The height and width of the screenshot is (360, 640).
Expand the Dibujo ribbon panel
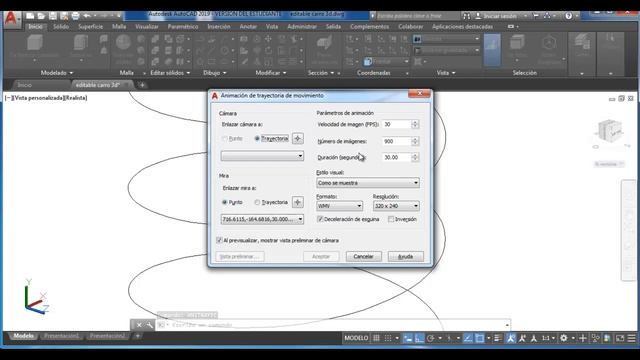click(x=215, y=73)
